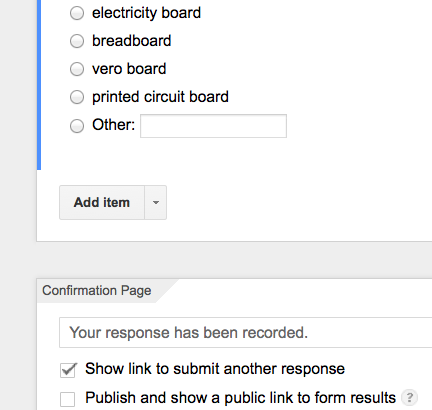The image size is (432, 410).
Task: Select the electricity board radio button
Action: click(x=77, y=13)
